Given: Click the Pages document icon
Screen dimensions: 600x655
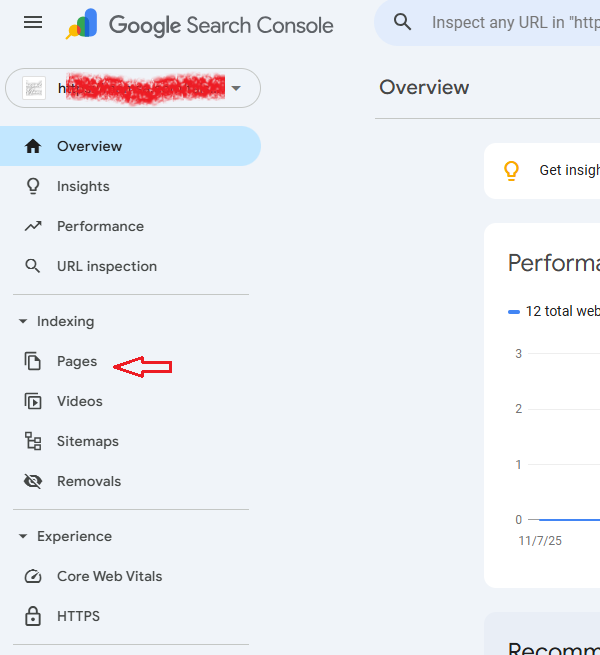Looking at the screenshot, I should pyautogui.click(x=33, y=361).
